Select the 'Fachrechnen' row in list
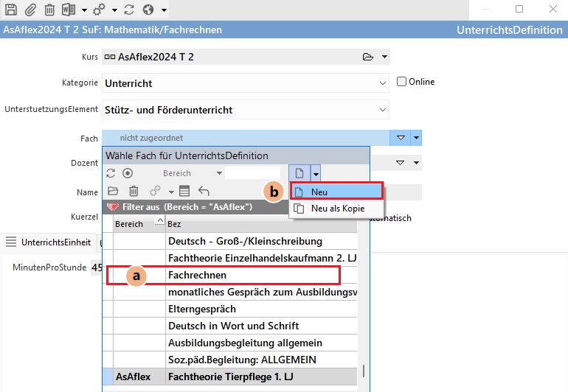 pos(197,275)
